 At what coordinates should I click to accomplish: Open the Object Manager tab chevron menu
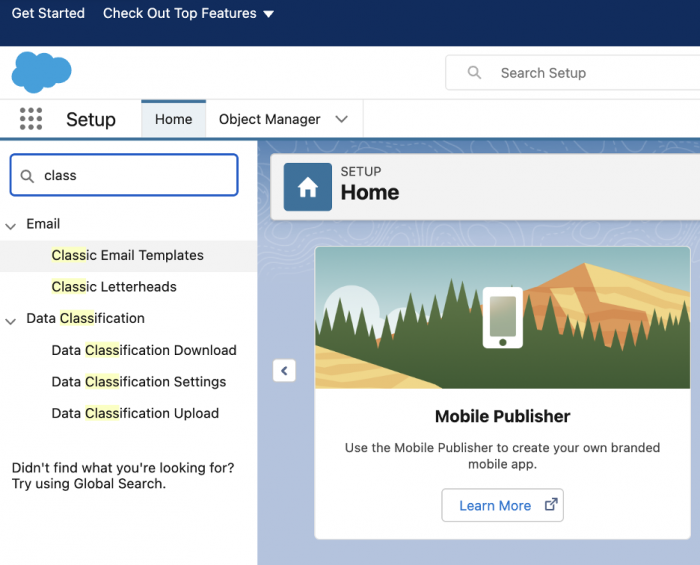(342, 119)
